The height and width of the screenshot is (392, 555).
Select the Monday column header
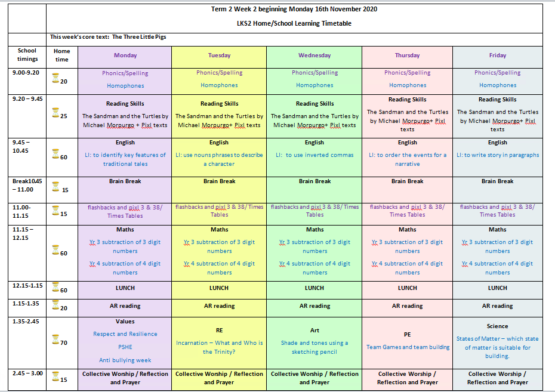coord(125,55)
